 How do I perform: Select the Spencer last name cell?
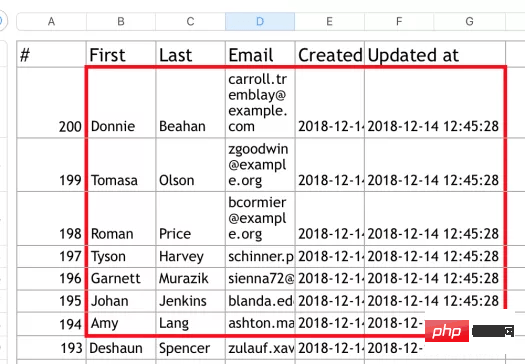[x=191, y=348]
